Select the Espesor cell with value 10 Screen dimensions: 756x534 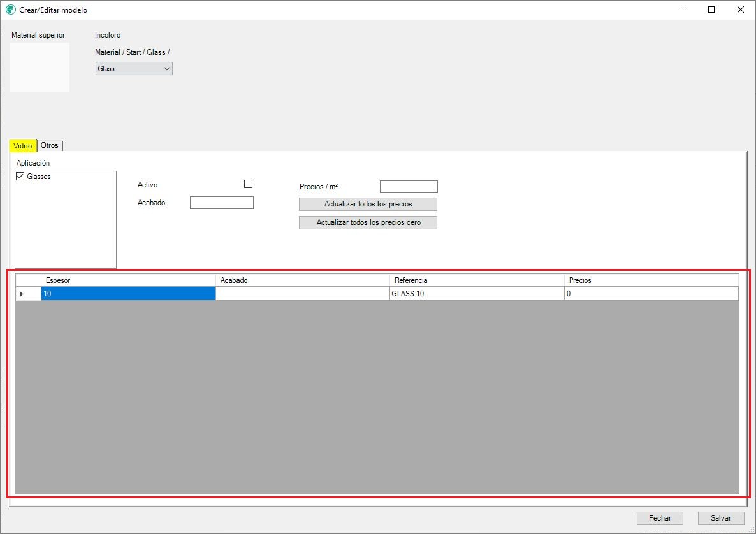point(128,294)
